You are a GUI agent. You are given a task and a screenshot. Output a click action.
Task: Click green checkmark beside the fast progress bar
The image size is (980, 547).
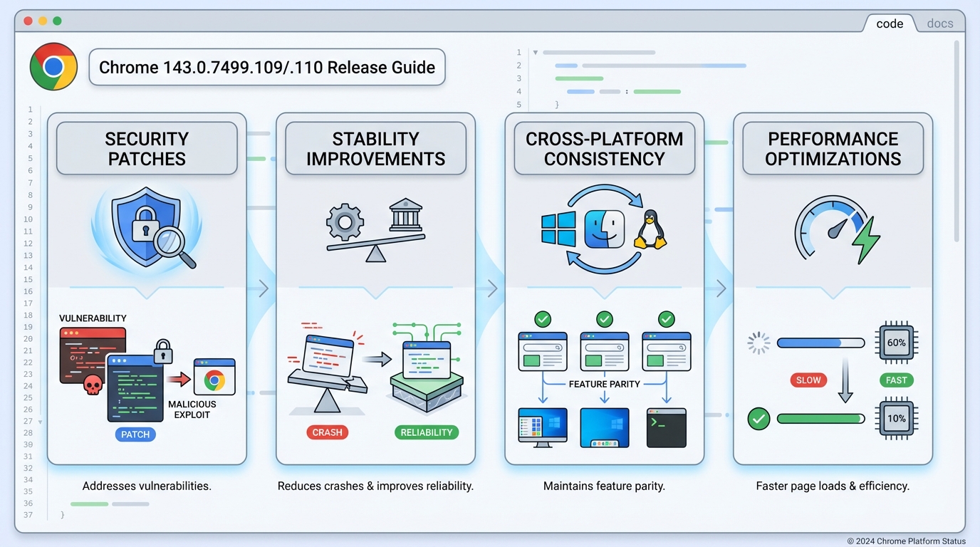pos(759,419)
